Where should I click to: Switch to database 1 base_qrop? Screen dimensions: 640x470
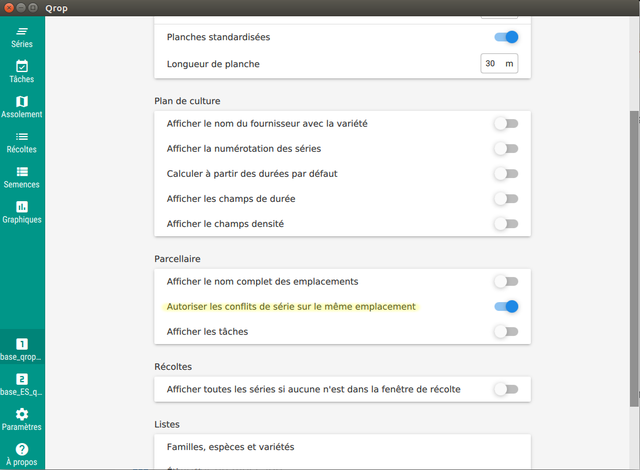22,349
